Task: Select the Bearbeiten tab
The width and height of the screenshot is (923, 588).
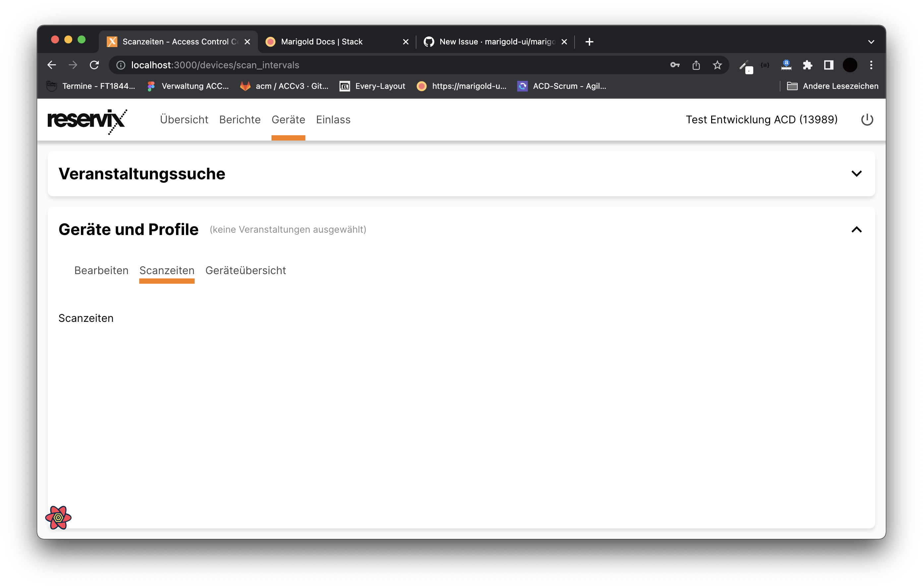Action: click(101, 270)
